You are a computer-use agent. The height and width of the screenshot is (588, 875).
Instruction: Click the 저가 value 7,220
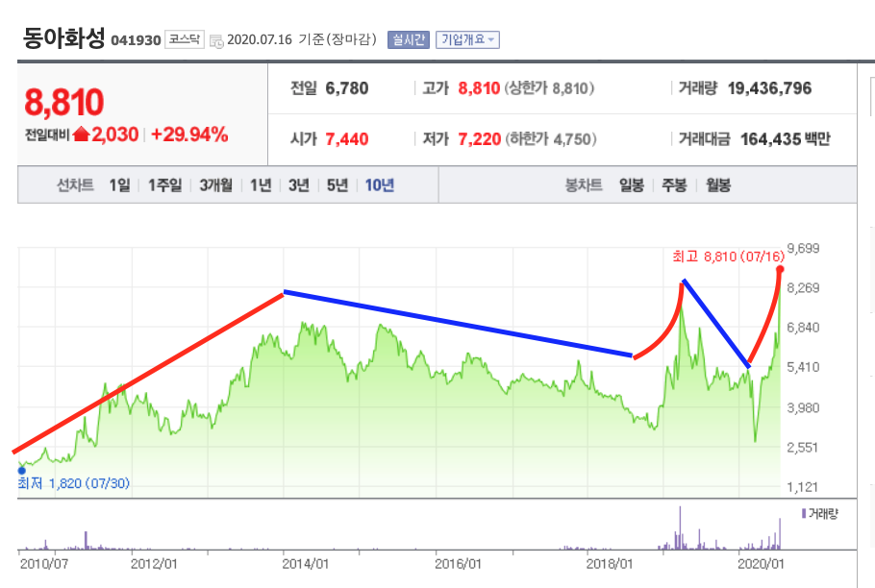pyautogui.click(x=480, y=139)
